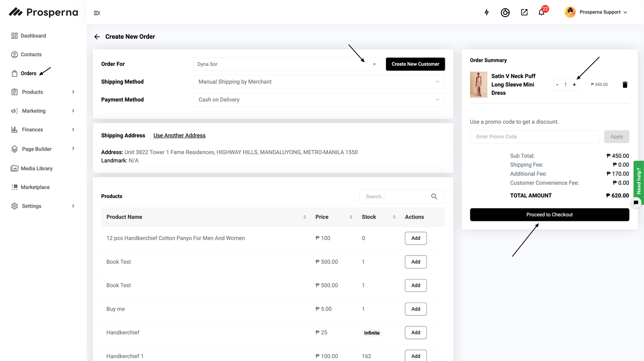Sort table by Price arrows
This screenshot has height=361, width=644.
[351, 217]
